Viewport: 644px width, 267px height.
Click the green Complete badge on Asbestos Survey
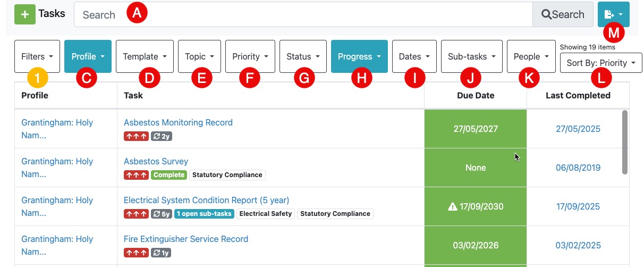169,175
